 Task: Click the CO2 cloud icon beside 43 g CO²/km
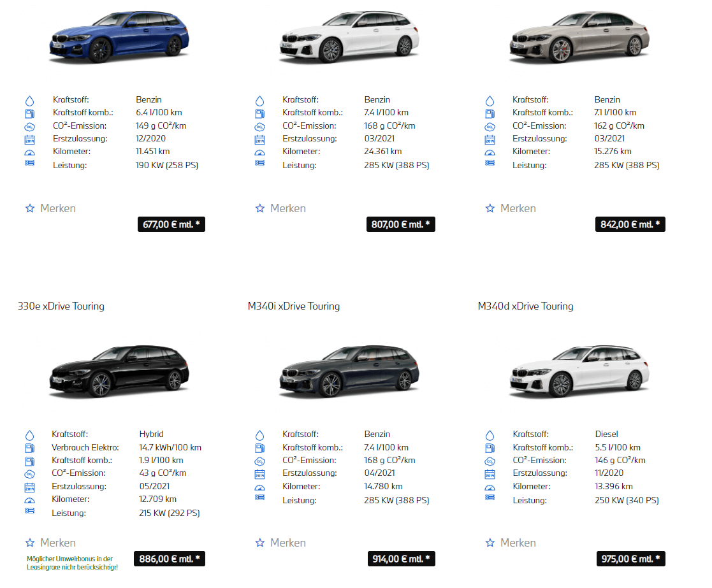point(29,475)
